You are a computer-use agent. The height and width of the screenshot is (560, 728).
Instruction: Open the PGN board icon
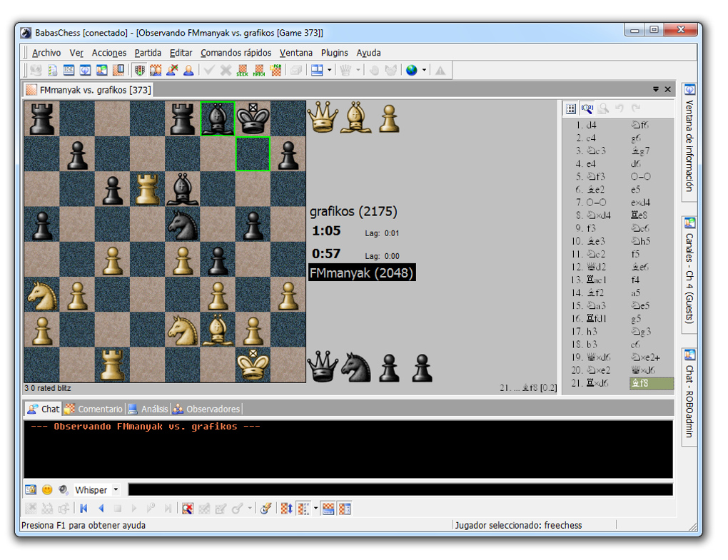point(275,71)
